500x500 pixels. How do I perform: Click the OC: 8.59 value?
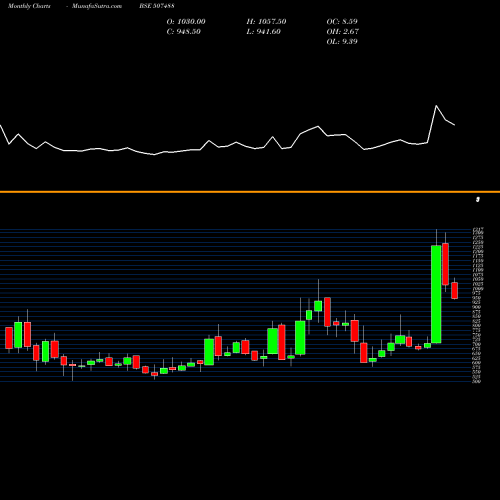342,22
